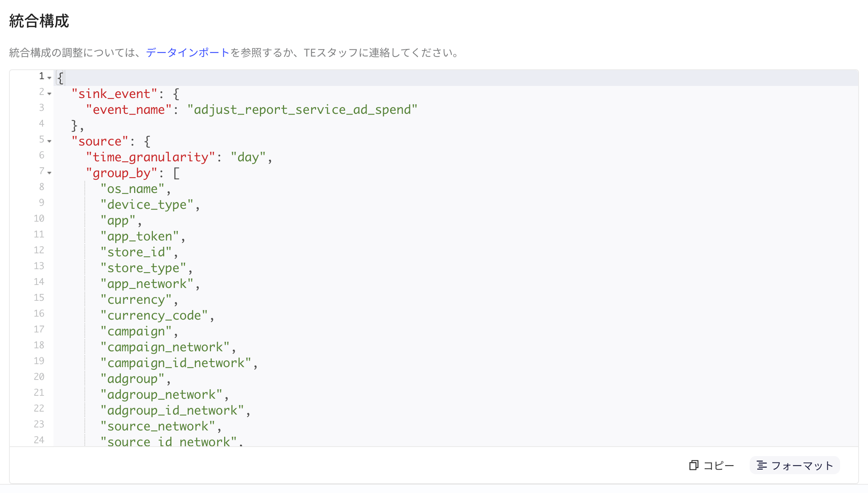Click the format lines icon in フォーマット button

pos(762,465)
